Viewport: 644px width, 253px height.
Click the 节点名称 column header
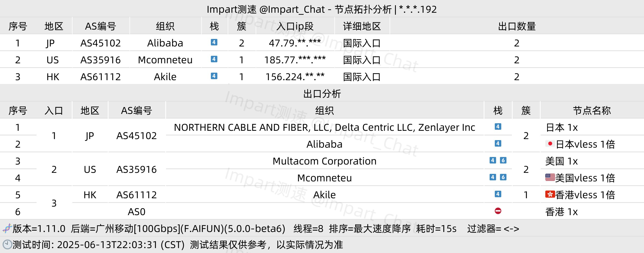[592, 111]
